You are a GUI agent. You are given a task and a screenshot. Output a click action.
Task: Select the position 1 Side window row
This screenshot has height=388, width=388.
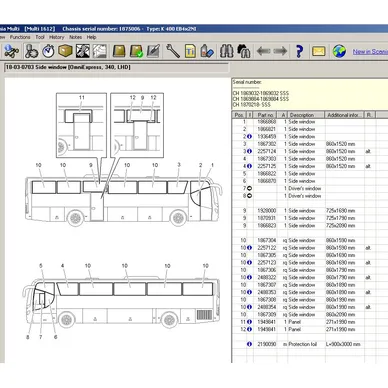[310, 122]
